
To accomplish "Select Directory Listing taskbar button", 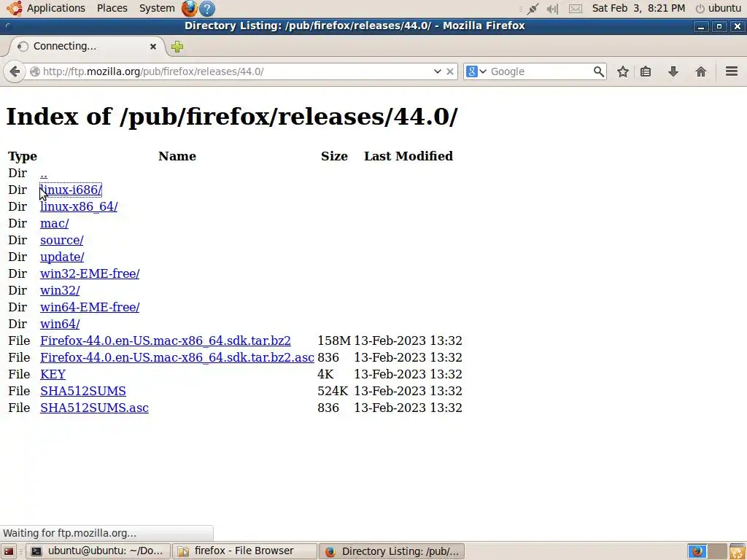I will 391,551.
